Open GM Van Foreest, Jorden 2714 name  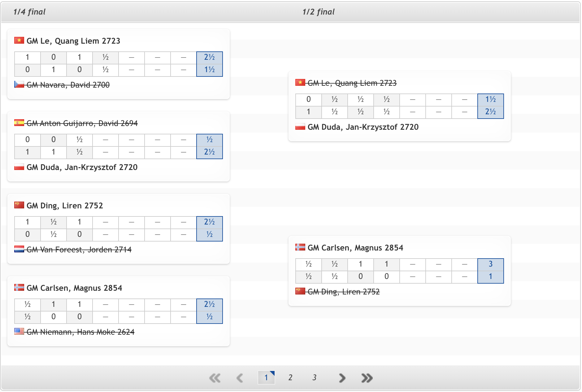(x=79, y=250)
